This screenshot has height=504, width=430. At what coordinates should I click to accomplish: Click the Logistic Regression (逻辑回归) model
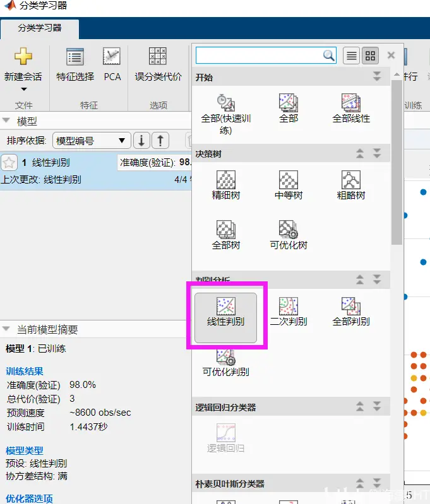225,438
